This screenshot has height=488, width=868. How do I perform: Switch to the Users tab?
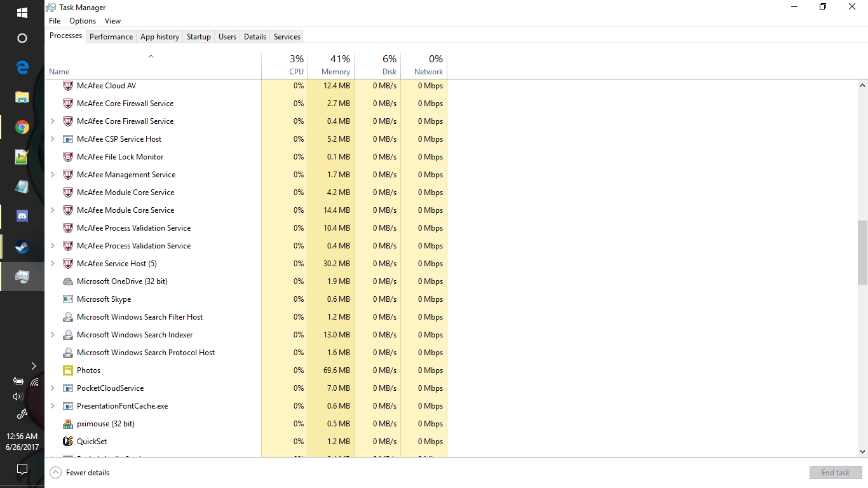[x=227, y=37]
